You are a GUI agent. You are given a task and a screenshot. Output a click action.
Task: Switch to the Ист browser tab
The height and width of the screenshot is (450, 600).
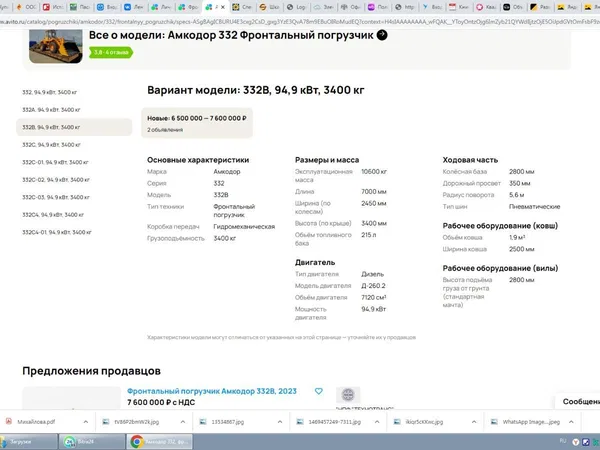tap(53, 7)
